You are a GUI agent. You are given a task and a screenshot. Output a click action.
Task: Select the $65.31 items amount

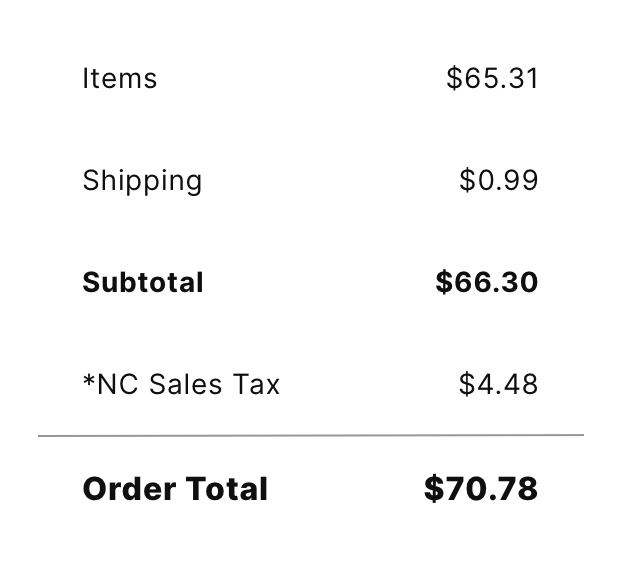pyautogui.click(x=492, y=78)
